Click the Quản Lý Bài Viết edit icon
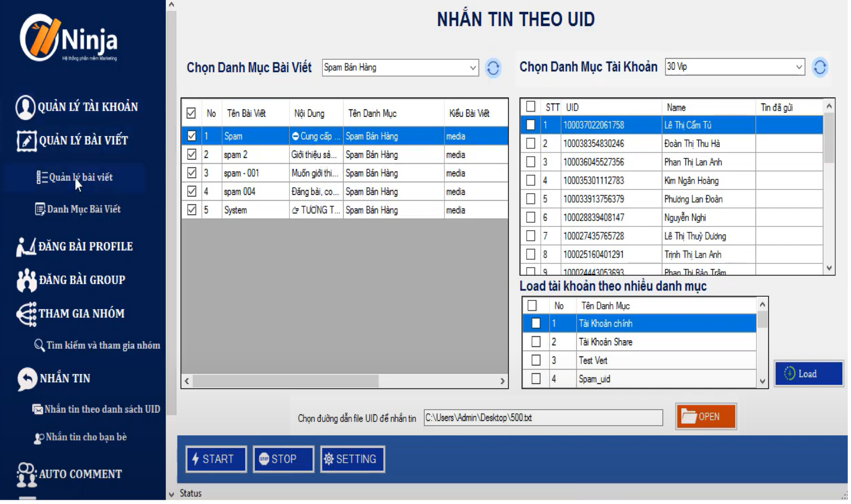851x504 pixels. tap(26, 141)
